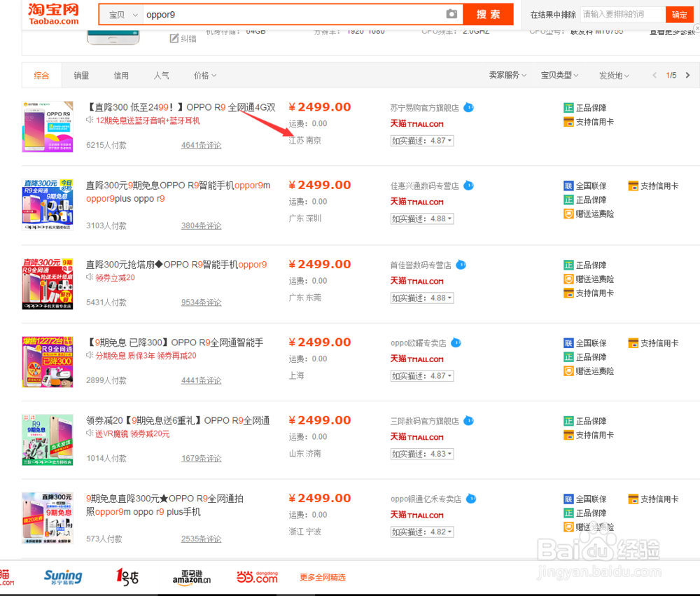Go to the previous results page arrow
700x596 pixels.
pos(654,75)
